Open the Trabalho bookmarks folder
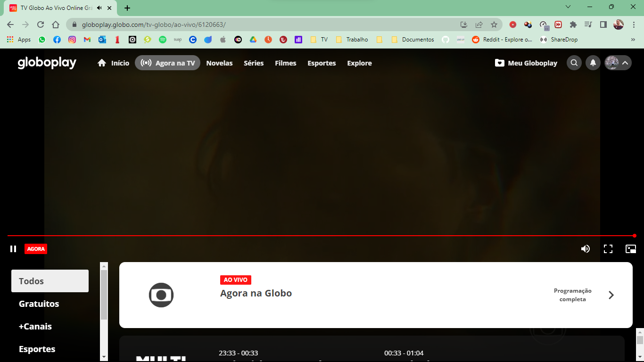The width and height of the screenshot is (644, 362). coord(352,40)
